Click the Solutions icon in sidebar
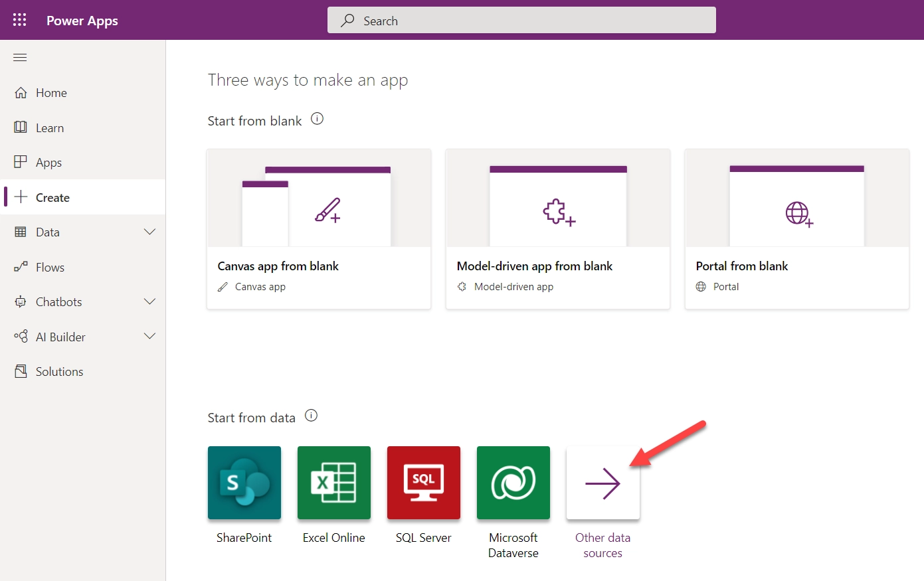 (21, 371)
